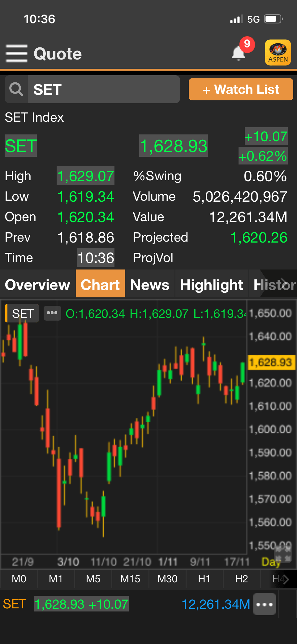This screenshot has height=644, width=297.
Task: Tap the 1,628.93 price marker on axis
Action: point(271,362)
